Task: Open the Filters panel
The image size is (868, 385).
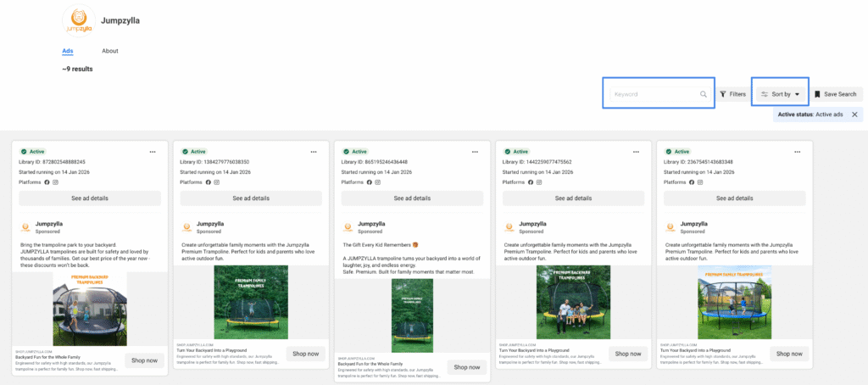Action: [x=732, y=94]
